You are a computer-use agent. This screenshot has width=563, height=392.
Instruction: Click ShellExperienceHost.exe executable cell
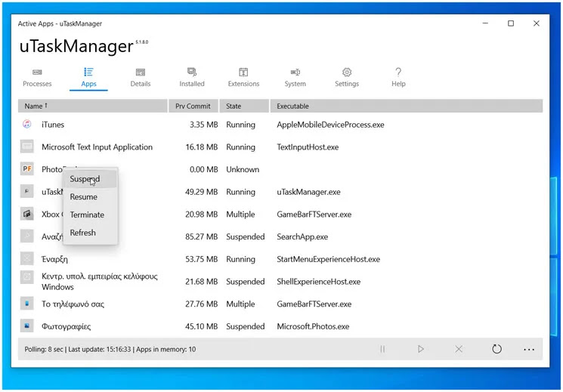[x=318, y=282]
